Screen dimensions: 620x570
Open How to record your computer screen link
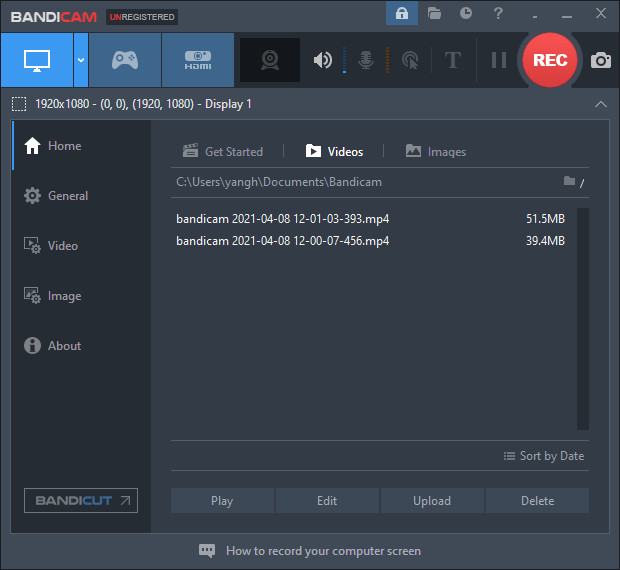point(323,551)
